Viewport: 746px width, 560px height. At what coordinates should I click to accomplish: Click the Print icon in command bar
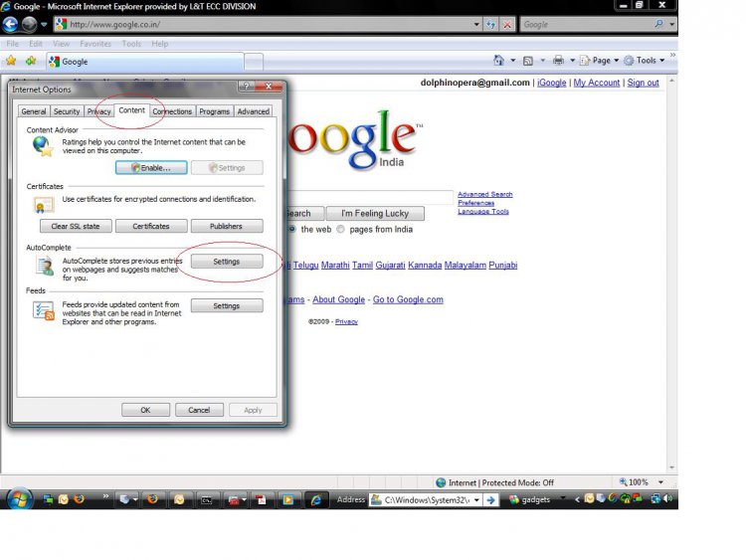coord(558,61)
